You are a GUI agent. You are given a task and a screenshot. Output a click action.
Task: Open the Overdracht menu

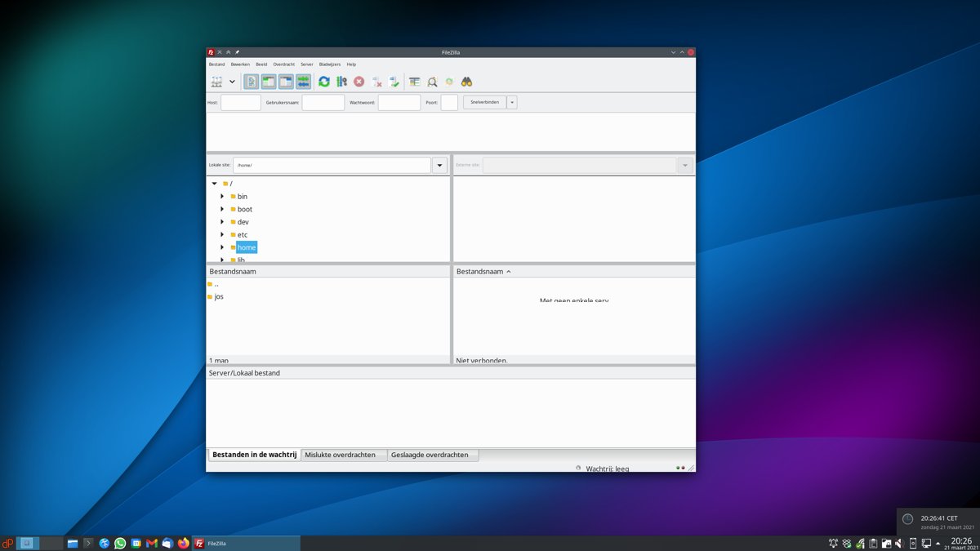tap(283, 64)
